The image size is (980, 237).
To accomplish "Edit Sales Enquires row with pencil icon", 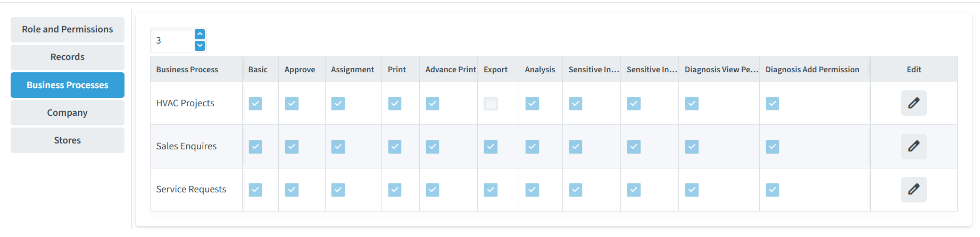I will 913,146.
